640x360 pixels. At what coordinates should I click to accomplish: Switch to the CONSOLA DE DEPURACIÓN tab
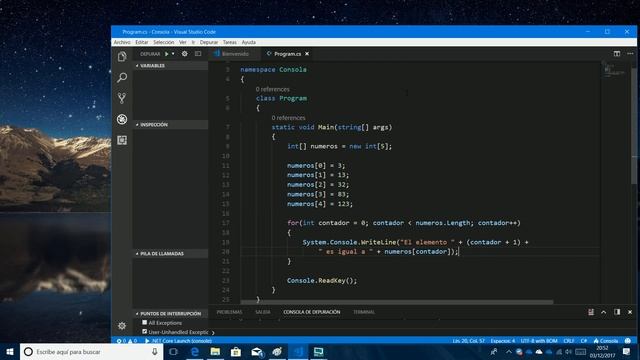tap(311, 312)
